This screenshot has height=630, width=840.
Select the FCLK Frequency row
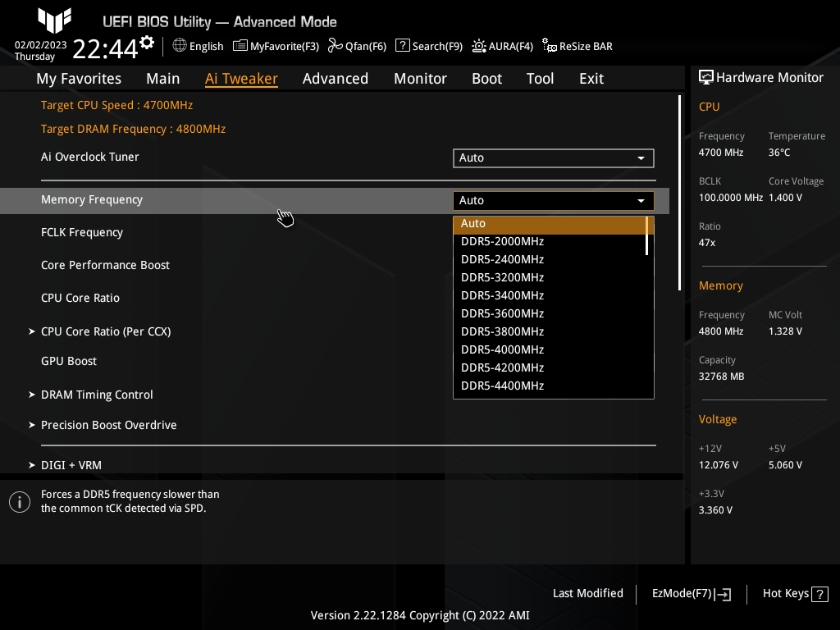click(x=82, y=232)
